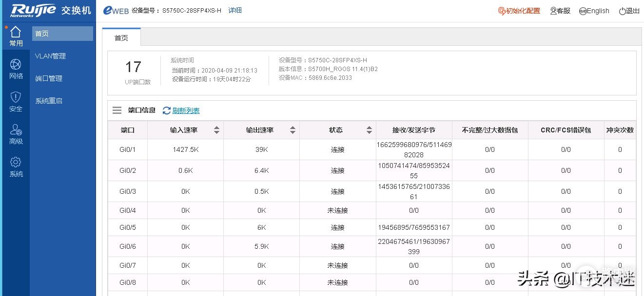Switch to the 首页 tab

(121, 37)
